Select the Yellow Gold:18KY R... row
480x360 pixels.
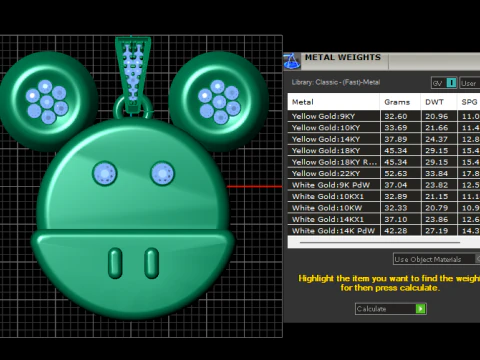tap(384, 162)
